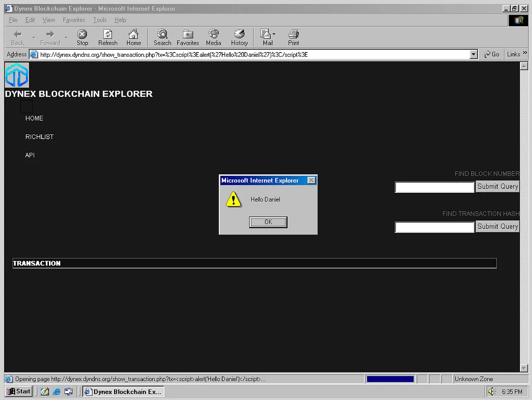532x400 pixels.
Task: Click the Go button next to address bar
Action: tap(492, 54)
